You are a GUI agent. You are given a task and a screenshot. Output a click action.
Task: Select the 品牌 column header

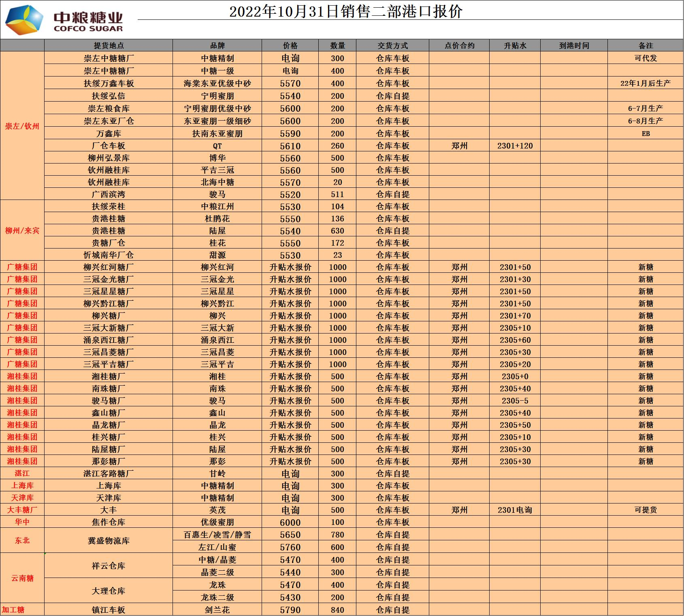(217, 46)
